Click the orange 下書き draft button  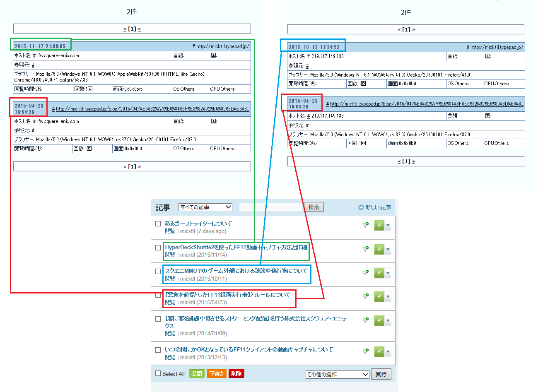pyautogui.click(x=216, y=373)
